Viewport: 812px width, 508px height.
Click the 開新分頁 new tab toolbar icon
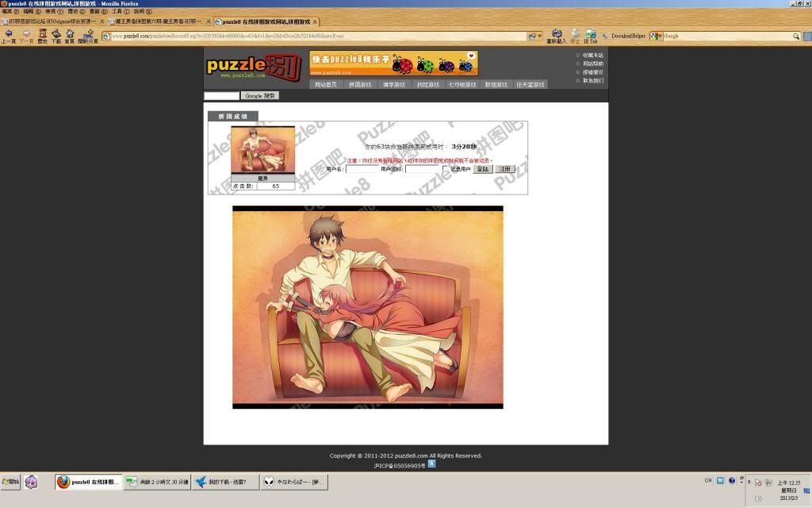87,36
